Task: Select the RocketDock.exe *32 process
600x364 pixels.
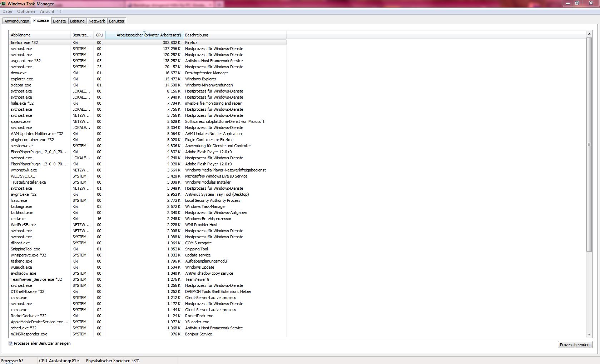Action: [147, 316]
